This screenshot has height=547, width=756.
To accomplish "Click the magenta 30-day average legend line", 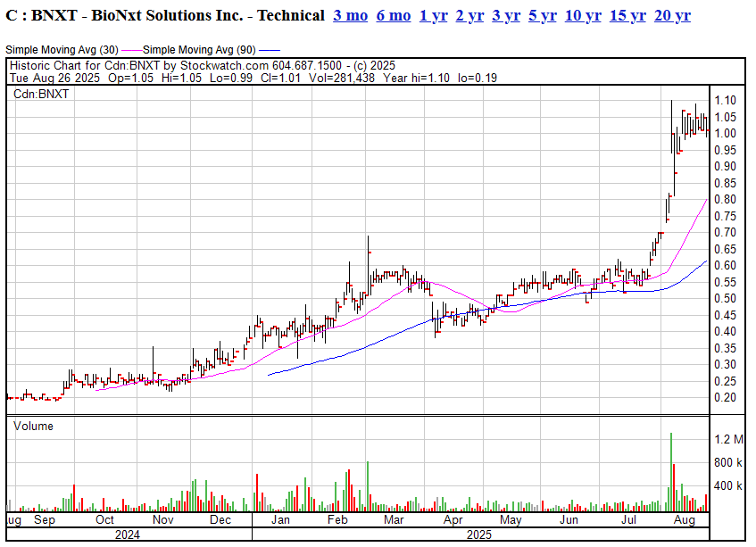I will (131, 50).
